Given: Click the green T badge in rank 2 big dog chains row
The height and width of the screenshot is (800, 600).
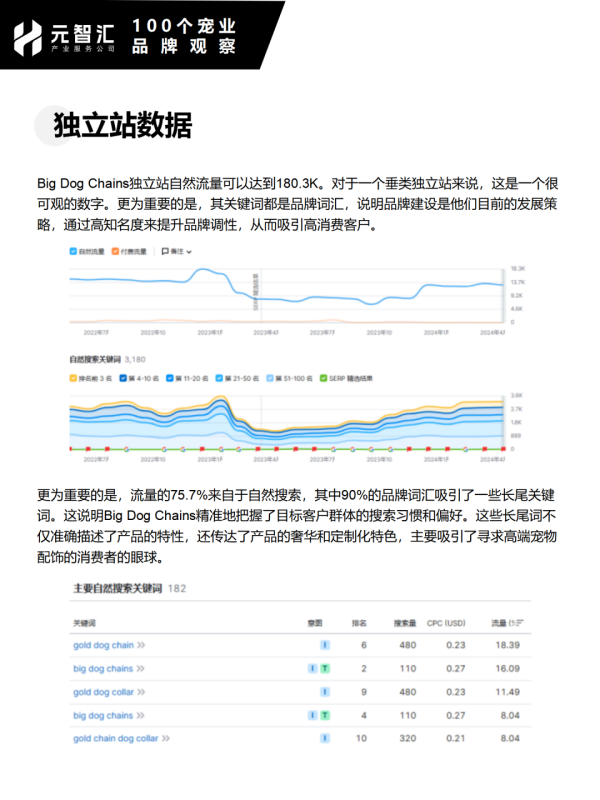Looking at the screenshot, I should click(325, 669).
